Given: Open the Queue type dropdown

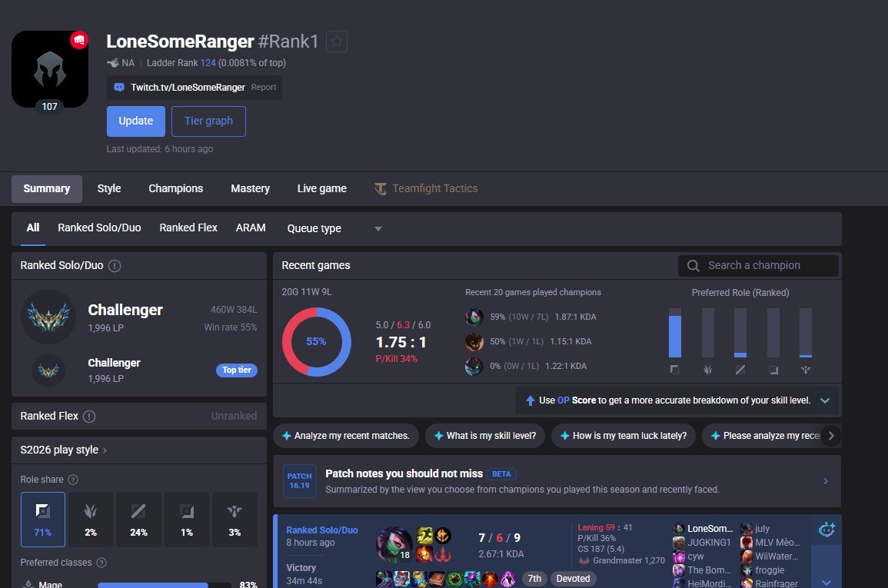Looking at the screenshot, I should click(334, 228).
